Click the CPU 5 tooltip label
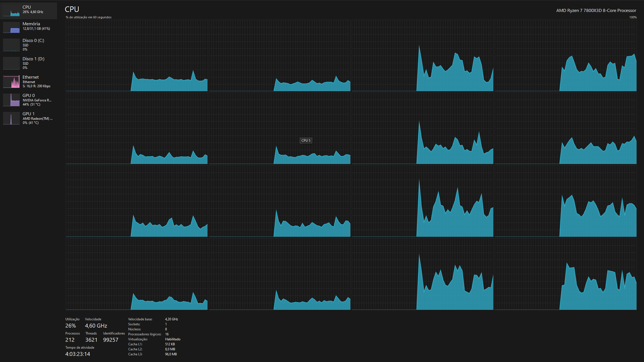This screenshot has width=644, height=362. tap(306, 141)
